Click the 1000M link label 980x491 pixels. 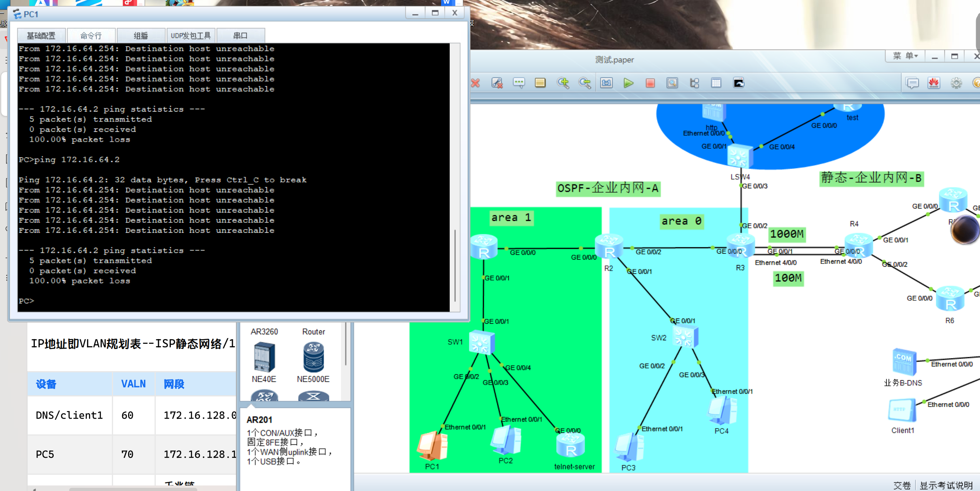(787, 234)
